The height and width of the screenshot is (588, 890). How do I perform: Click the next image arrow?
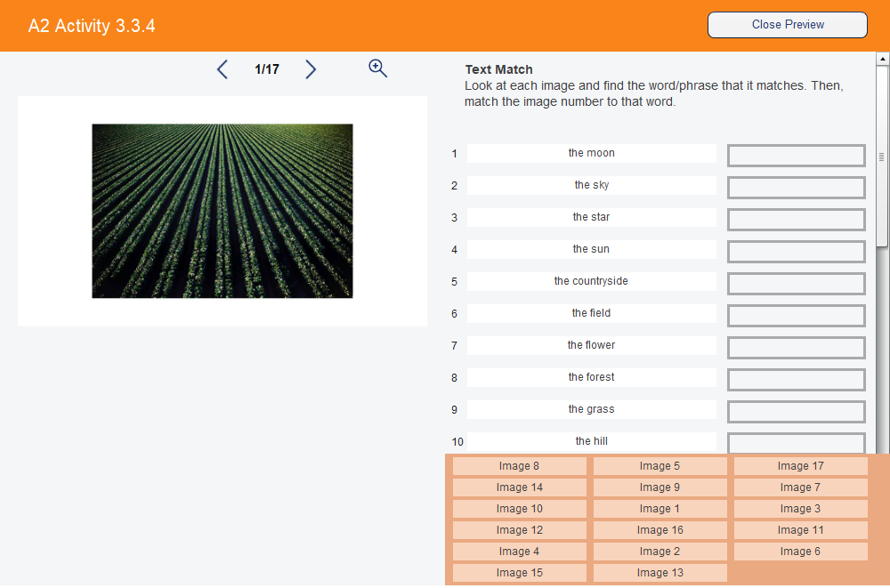point(310,68)
